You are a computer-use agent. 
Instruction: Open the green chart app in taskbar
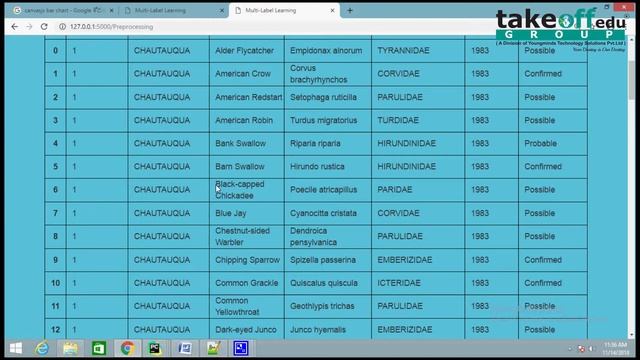(213, 348)
